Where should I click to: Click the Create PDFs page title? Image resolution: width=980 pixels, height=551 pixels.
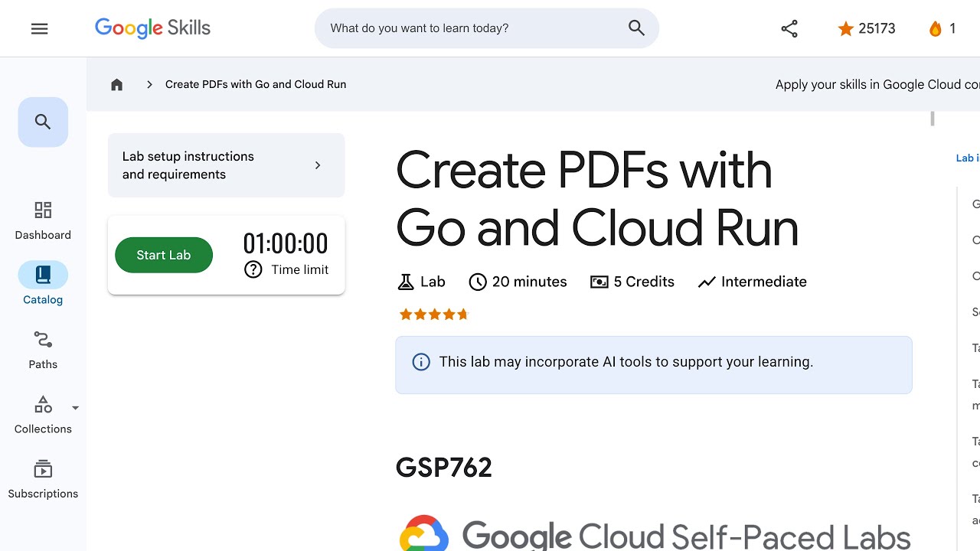597,199
